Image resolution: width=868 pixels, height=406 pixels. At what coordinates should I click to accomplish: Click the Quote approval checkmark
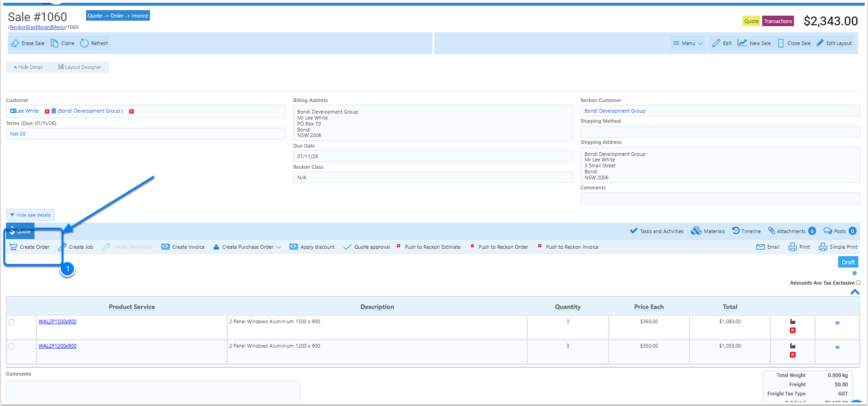coord(347,247)
